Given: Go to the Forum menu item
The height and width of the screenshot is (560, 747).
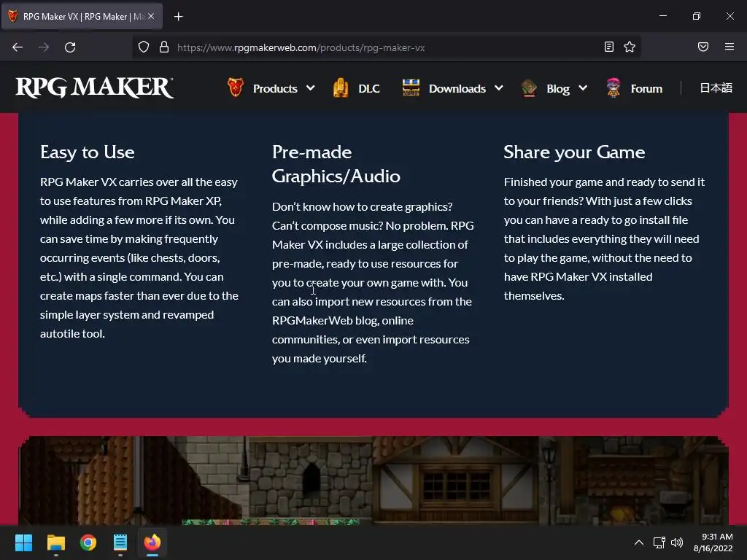Looking at the screenshot, I should pyautogui.click(x=646, y=88).
